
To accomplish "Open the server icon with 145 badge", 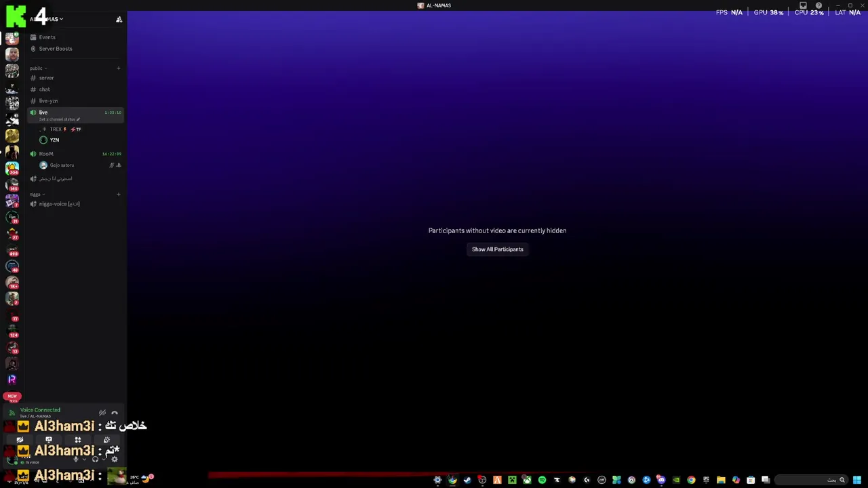I will (x=12, y=184).
